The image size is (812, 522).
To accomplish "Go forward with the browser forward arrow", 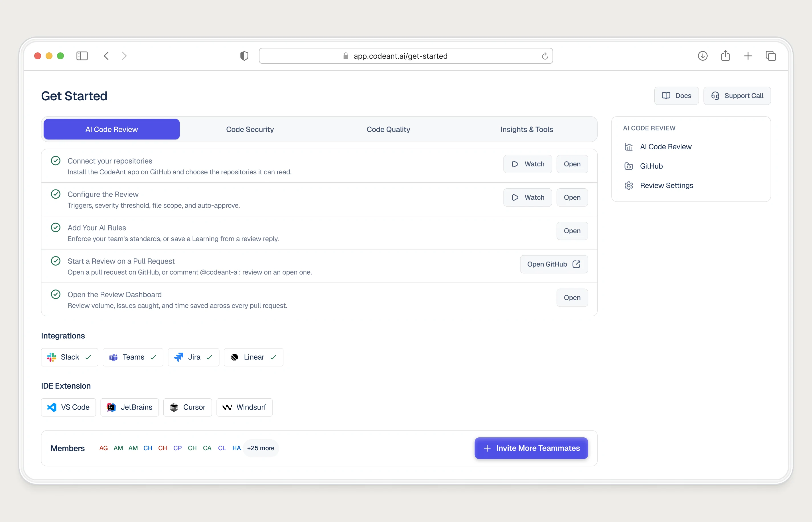I will (124, 56).
